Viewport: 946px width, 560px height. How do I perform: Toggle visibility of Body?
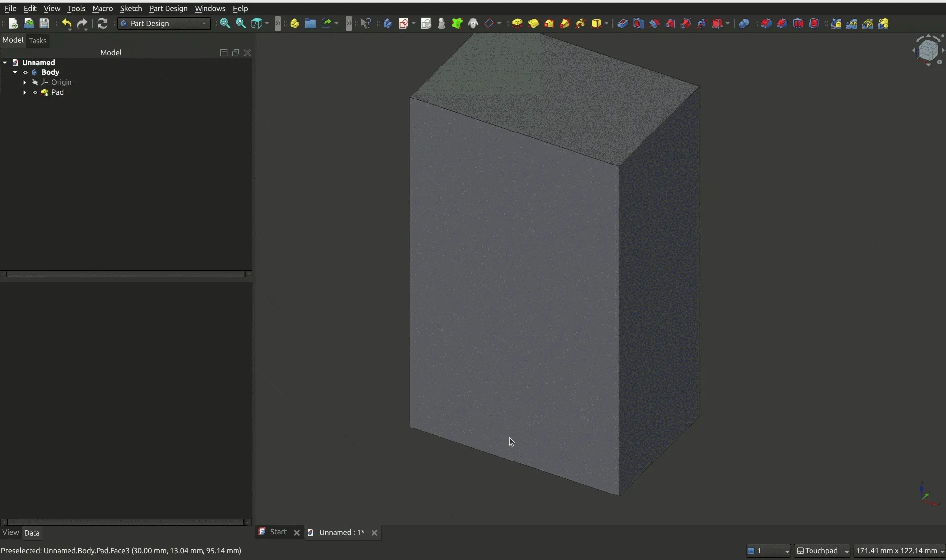point(25,72)
